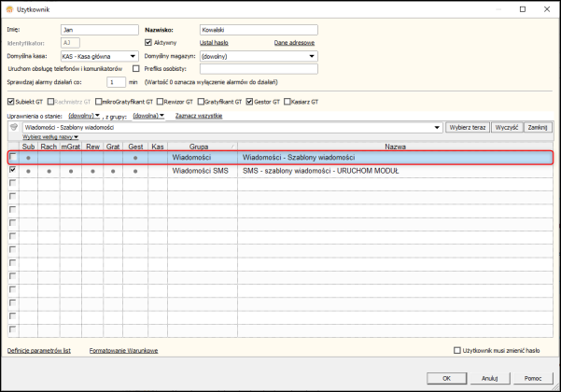Sort by the Rach column header
Screen dimensions: 561x392
pos(49,147)
